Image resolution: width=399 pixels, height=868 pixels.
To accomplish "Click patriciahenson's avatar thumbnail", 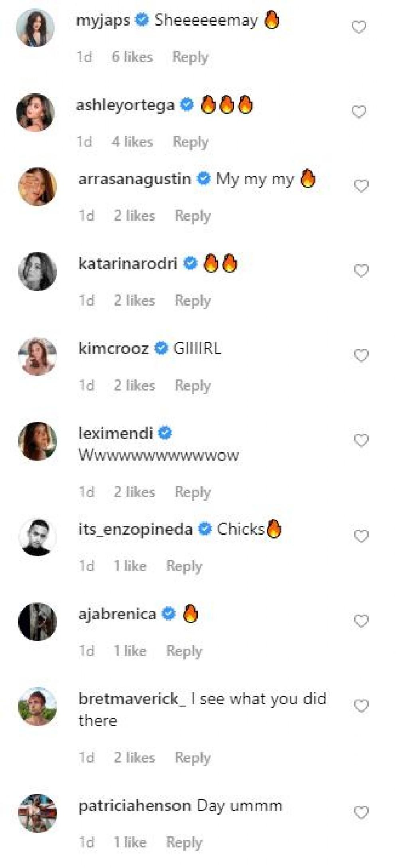I will 38,813.
